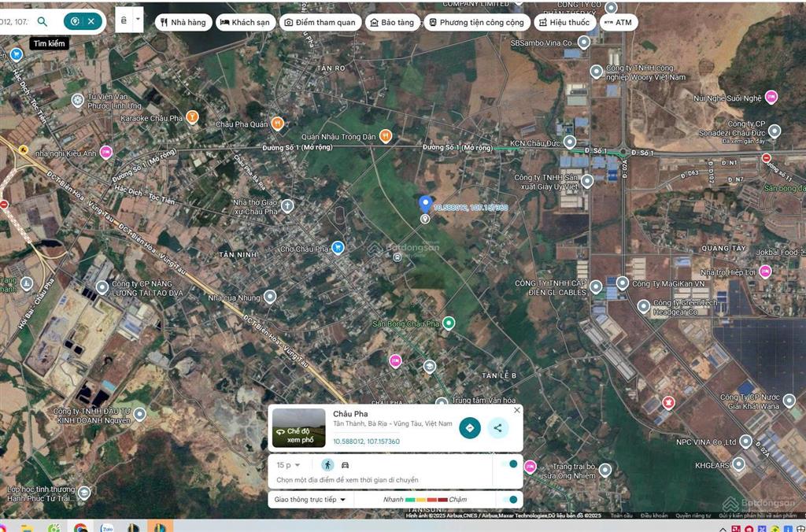The image size is (806, 532).
Task: Click the Quyền riêng tư footer link
Action: tap(693, 515)
